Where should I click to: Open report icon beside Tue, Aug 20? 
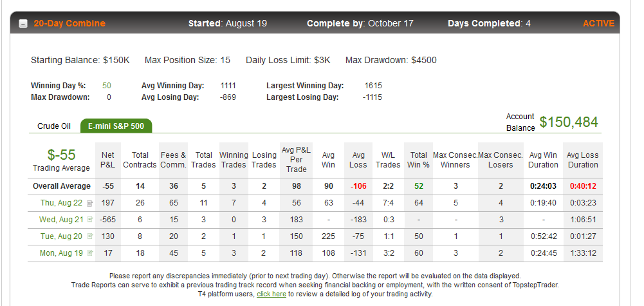tap(90, 236)
